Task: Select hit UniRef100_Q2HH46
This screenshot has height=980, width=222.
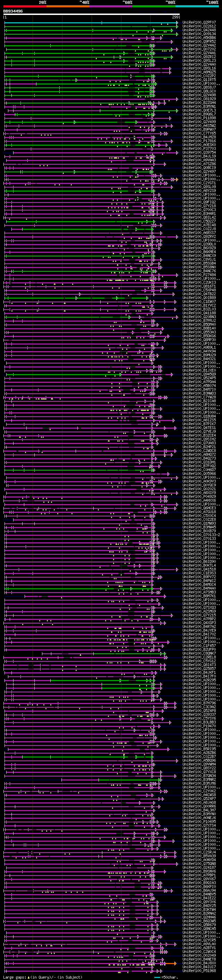Action: point(199,917)
